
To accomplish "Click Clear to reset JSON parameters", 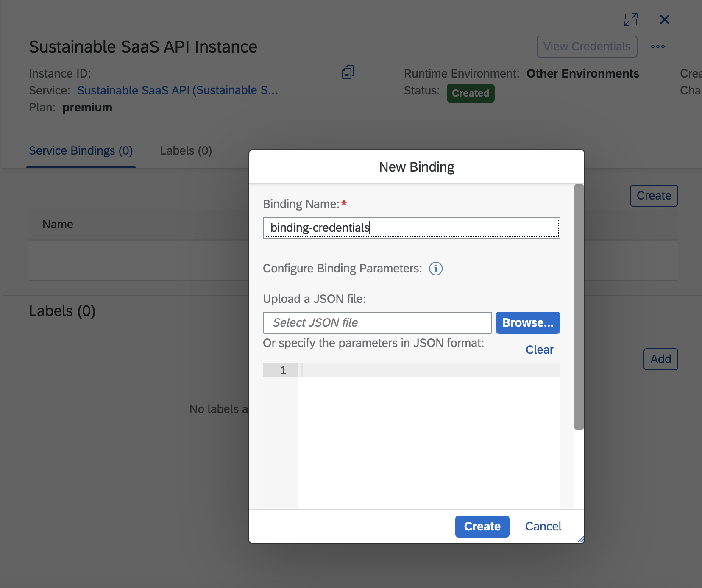I will pyautogui.click(x=539, y=350).
